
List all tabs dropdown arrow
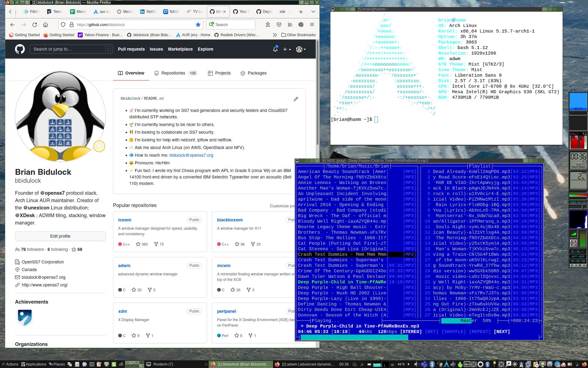click(x=313, y=12)
